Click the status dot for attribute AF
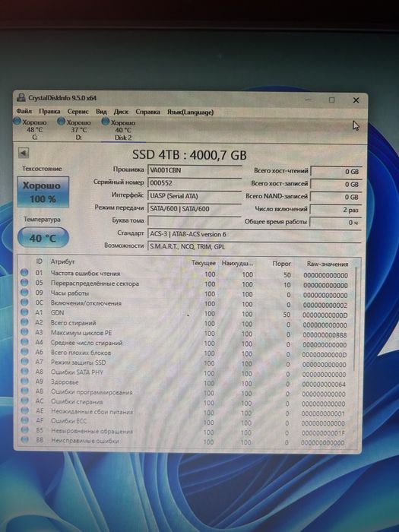 click(x=24, y=420)
